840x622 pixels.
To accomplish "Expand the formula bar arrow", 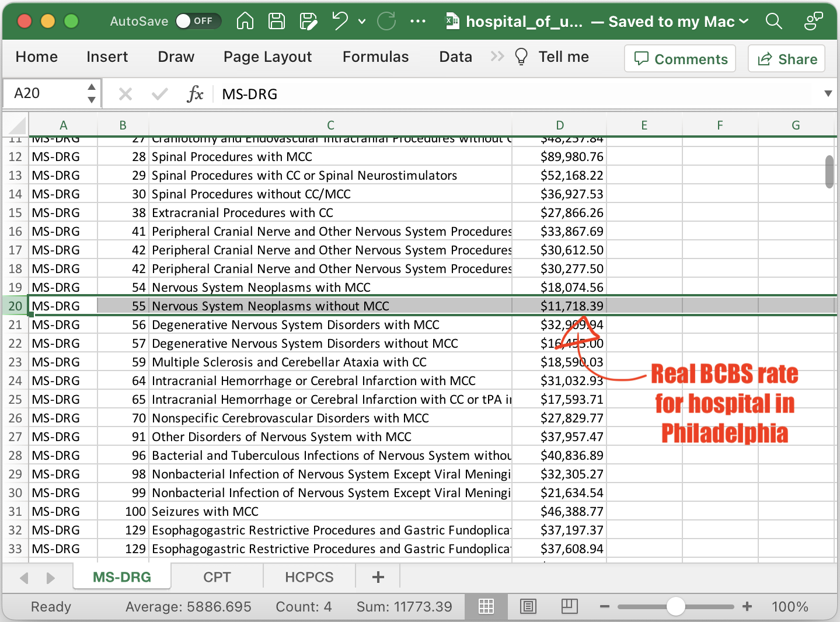I will pyautogui.click(x=828, y=93).
